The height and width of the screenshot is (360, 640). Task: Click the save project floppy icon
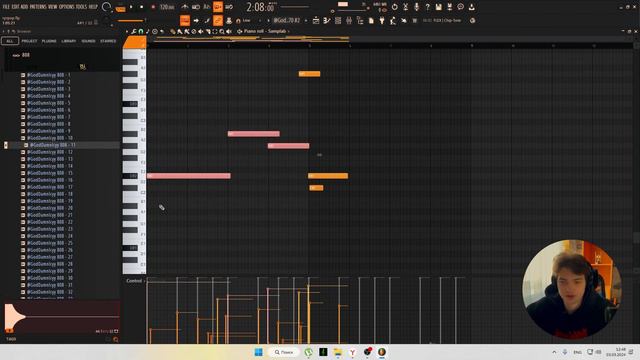pos(439,7)
